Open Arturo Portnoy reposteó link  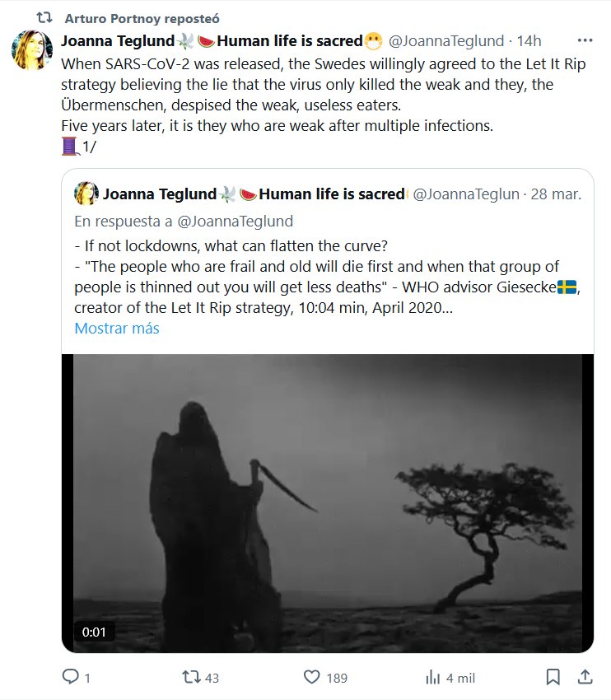[142, 17]
